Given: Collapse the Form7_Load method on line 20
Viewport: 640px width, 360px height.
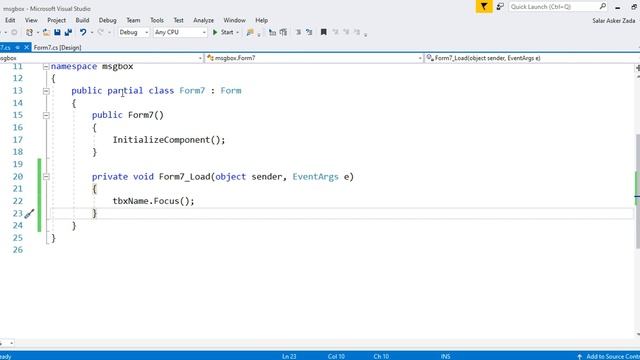Looking at the screenshot, I should pyautogui.click(x=46, y=177).
